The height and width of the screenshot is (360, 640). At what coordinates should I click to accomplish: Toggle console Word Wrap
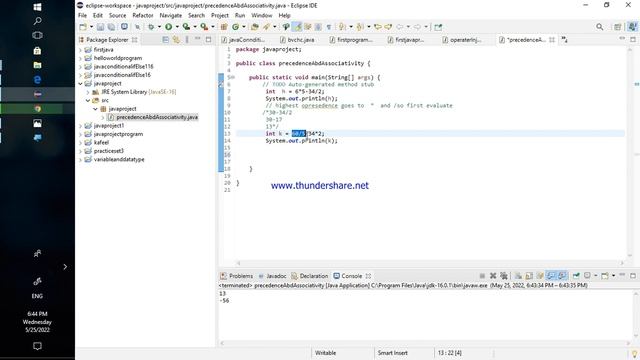click(540, 276)
